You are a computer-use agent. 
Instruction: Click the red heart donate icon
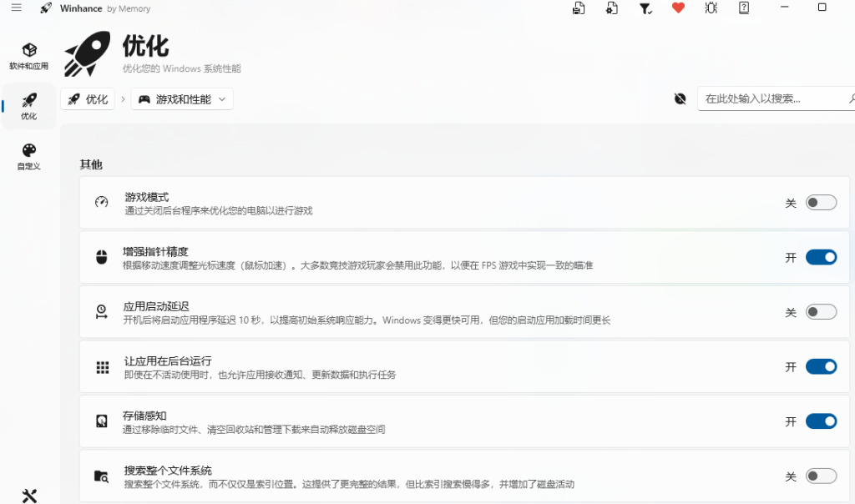click(678, 8)
